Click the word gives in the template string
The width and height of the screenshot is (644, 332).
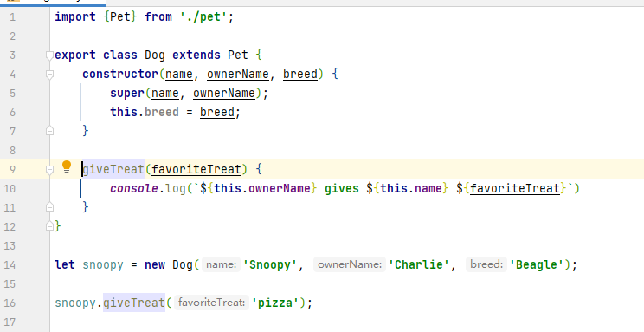coord(342,188)
